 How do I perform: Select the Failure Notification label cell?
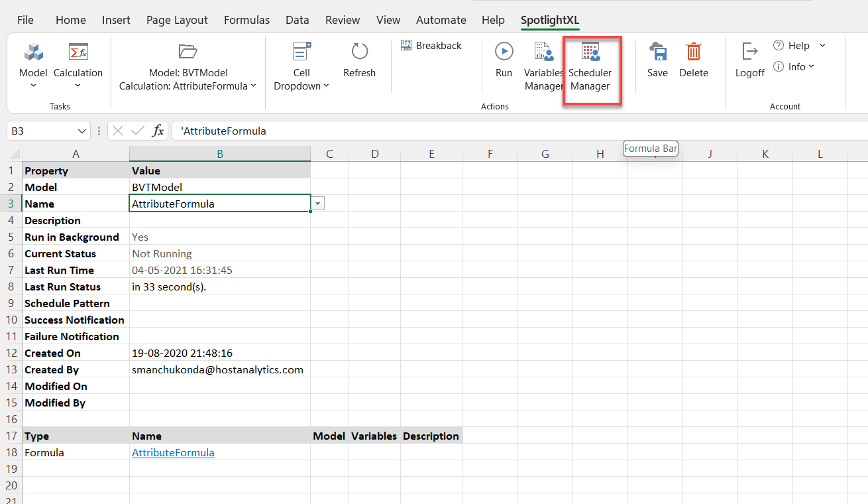click(x=76, y=337)
